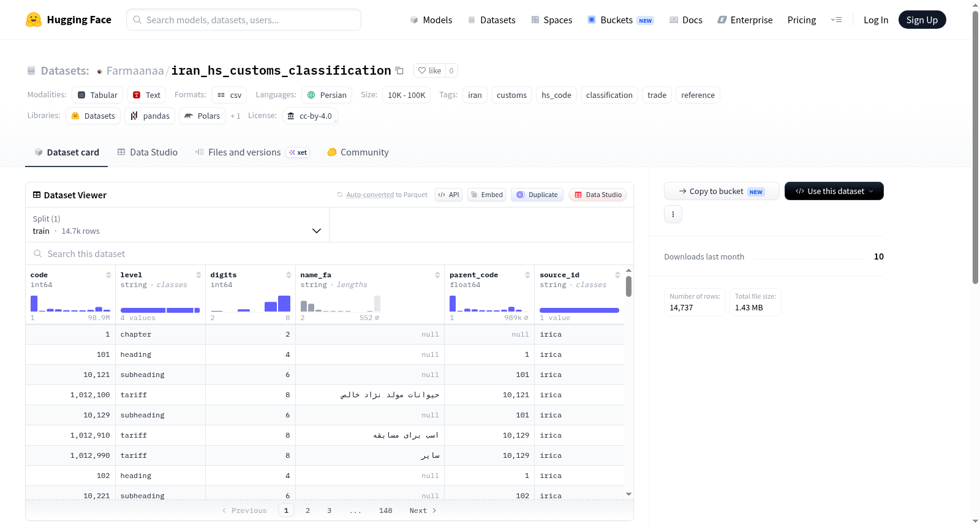Click the API button in Dataset Viewer
This screenshot has height=527, width=980.
[x=448, y=195]
